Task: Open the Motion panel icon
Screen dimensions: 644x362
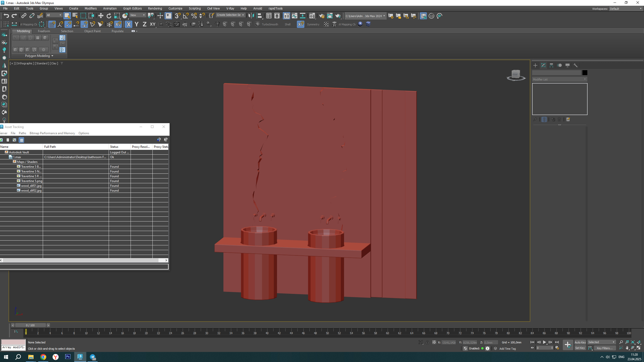Action: (559, 65)
